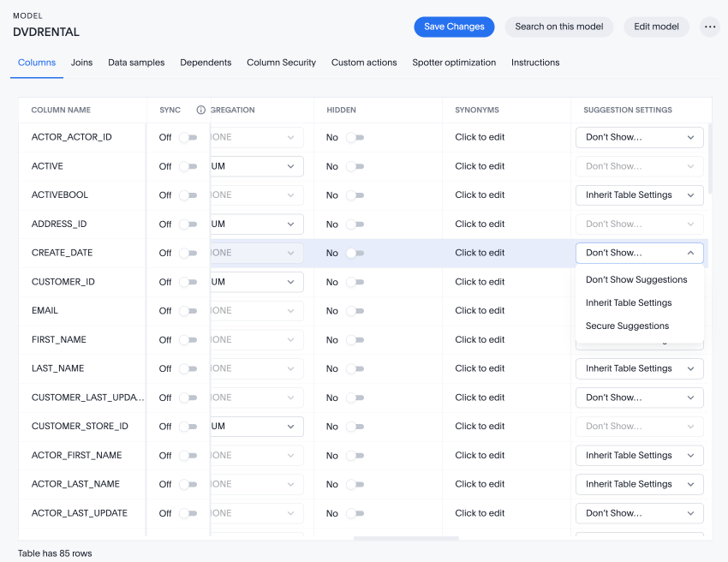Toggle Hidden switch for FIRST_NAME

pos(355,340)
